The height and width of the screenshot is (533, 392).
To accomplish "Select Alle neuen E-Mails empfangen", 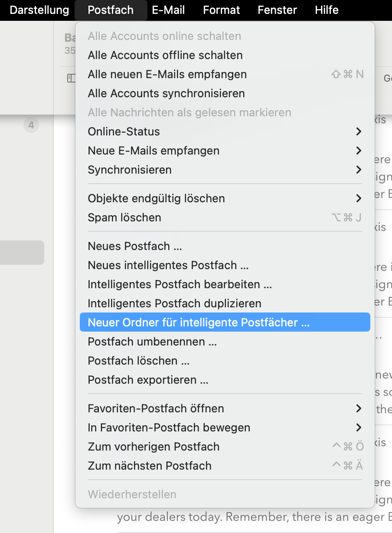I will click(167, 74).
